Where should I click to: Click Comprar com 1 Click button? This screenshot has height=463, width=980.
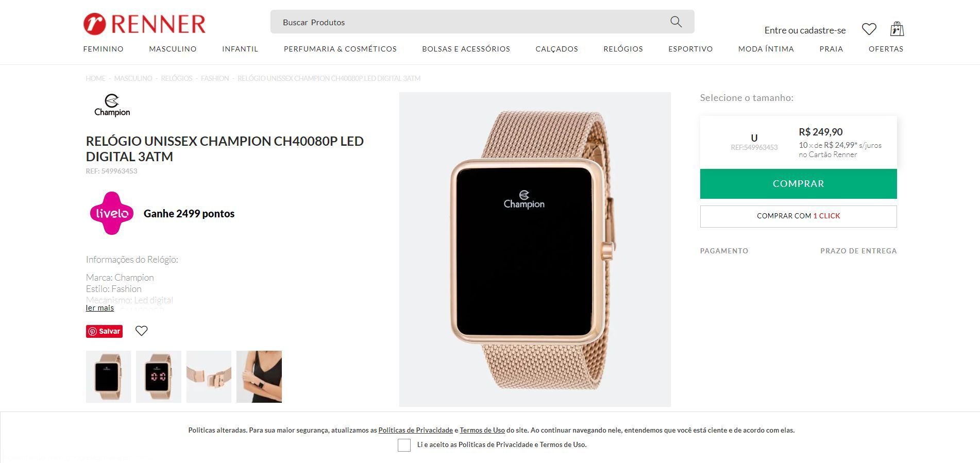tap(798, 216)
